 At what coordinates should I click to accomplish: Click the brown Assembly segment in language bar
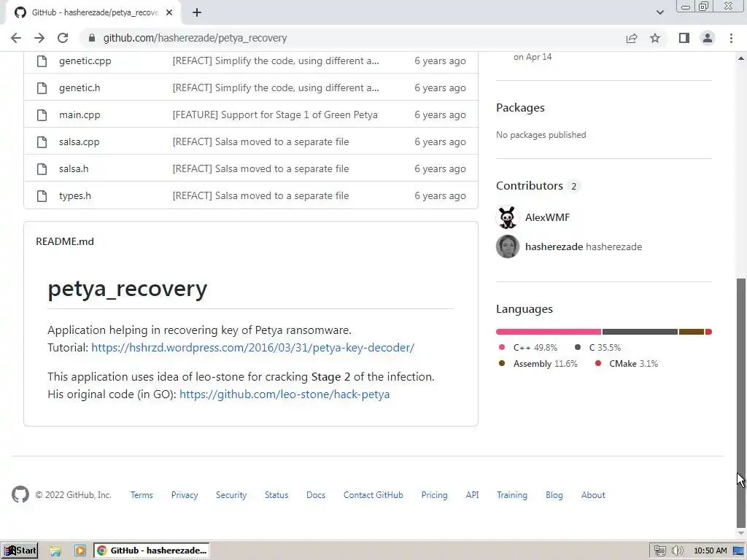pos(692,332)
